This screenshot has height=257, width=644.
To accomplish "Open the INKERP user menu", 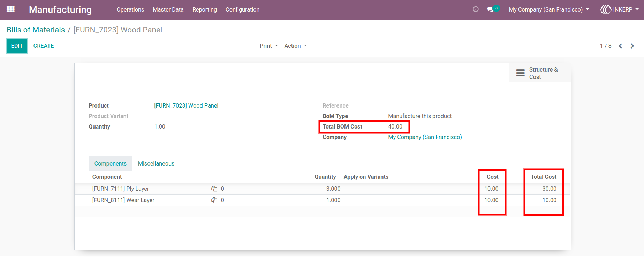I will [620, 9].
